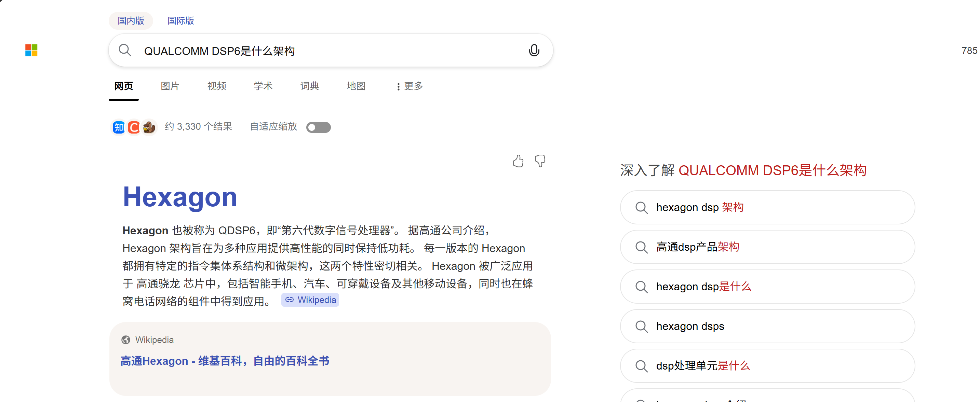Open the Hexagon heading link
This screenshot has width=980, height=402.
tap(179, 197)
